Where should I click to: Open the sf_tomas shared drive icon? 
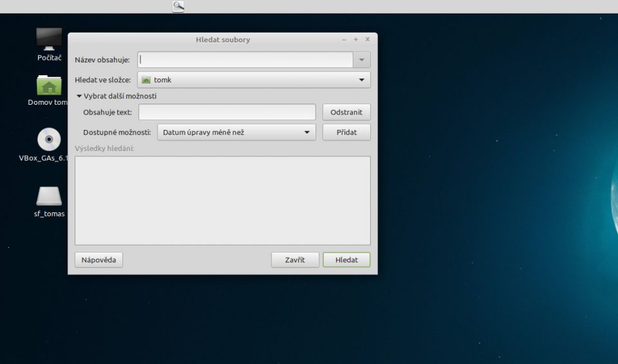(49, 196)
